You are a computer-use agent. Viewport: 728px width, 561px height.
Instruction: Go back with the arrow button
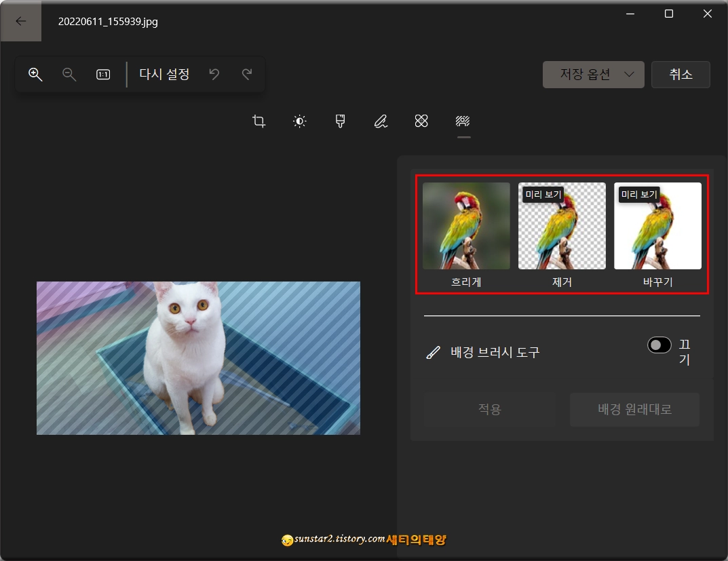click(21, 21)
